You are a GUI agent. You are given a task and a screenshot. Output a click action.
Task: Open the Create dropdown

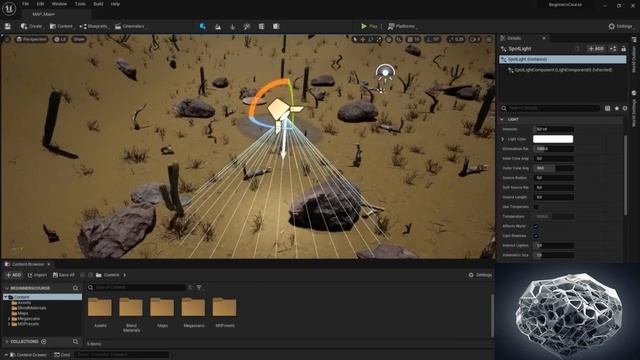[31, 26]
